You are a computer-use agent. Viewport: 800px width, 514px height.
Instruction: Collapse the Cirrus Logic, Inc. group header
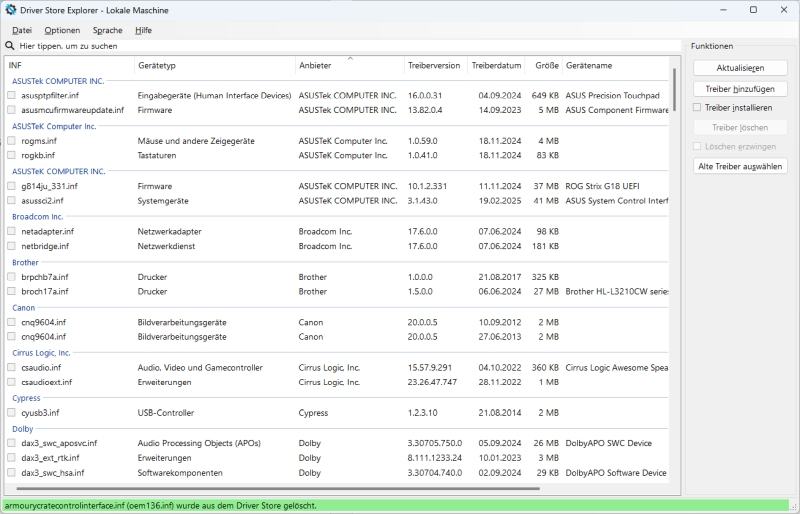pos(41,353)
